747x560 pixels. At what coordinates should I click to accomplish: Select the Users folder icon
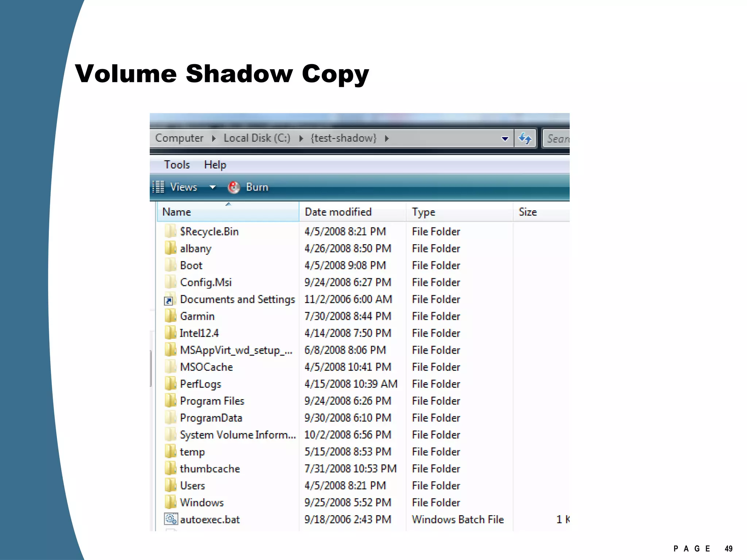(170, 486)
